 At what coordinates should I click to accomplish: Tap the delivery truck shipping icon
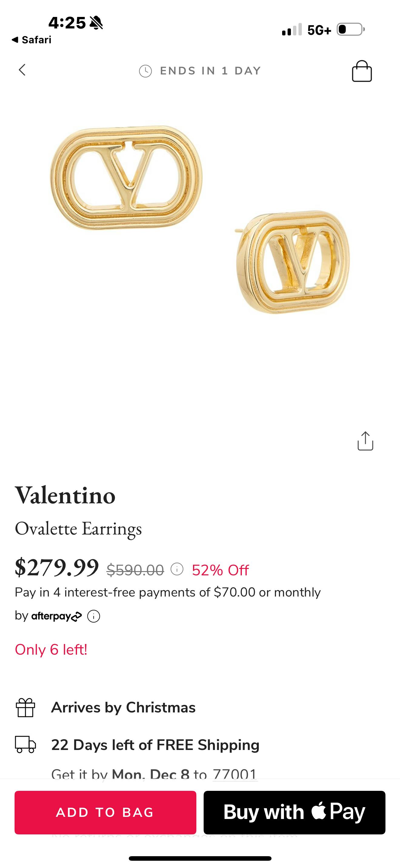click(25, 745)
